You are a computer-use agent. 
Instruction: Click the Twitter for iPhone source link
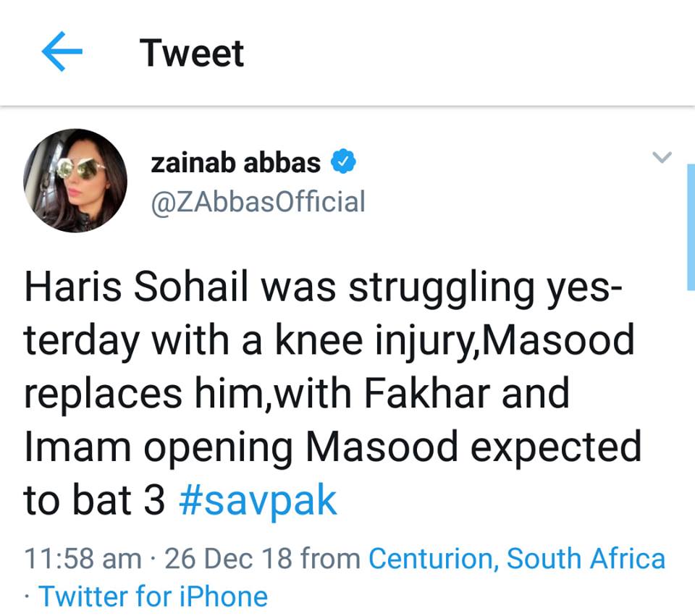[x=155, y=596]
